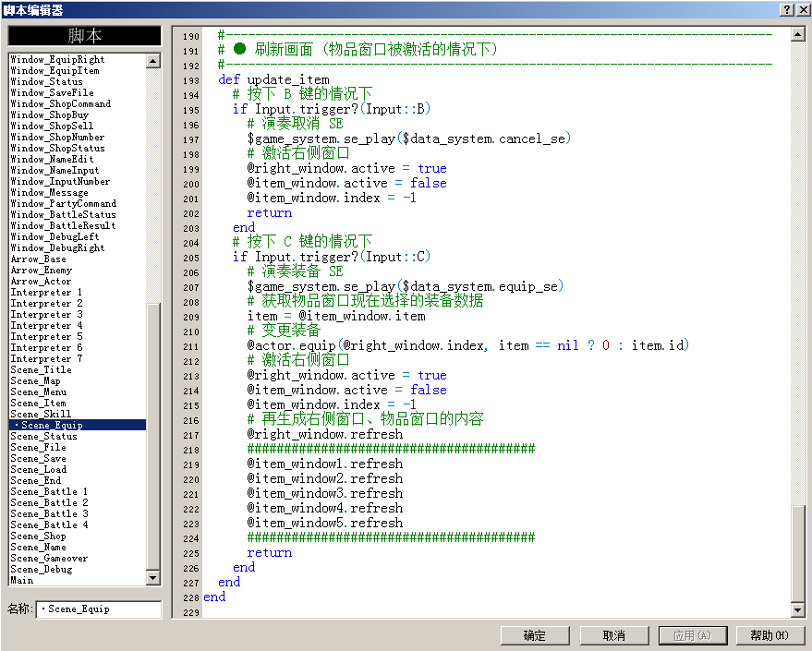Click the help question mark title icon
This screenshot has height=651, width=812.
pyautogui.click(x=787, y=10)
